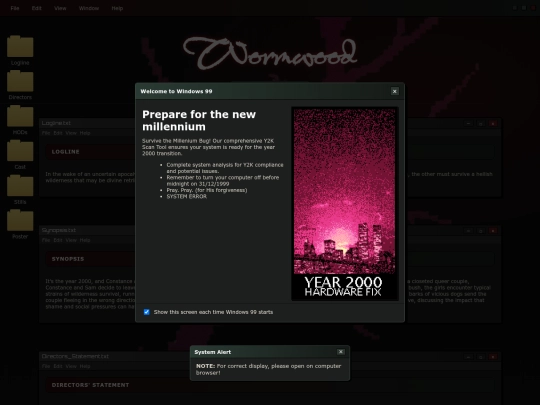
Task: Open the Help menu in top bar
Action: click(117, 8)
